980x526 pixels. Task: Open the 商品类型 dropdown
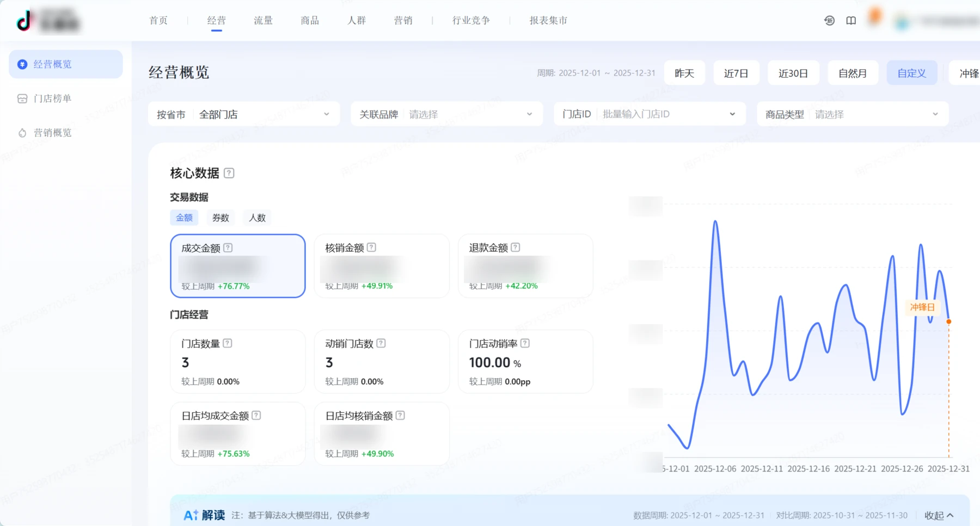coord(853,114)
